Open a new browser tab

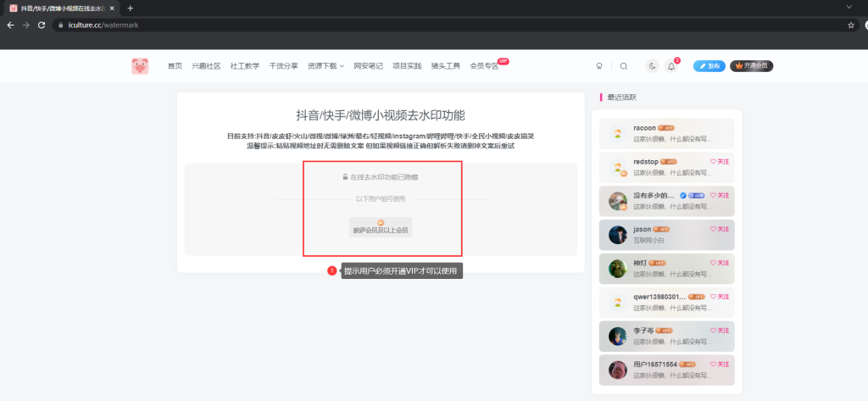[x=130, y=8]
